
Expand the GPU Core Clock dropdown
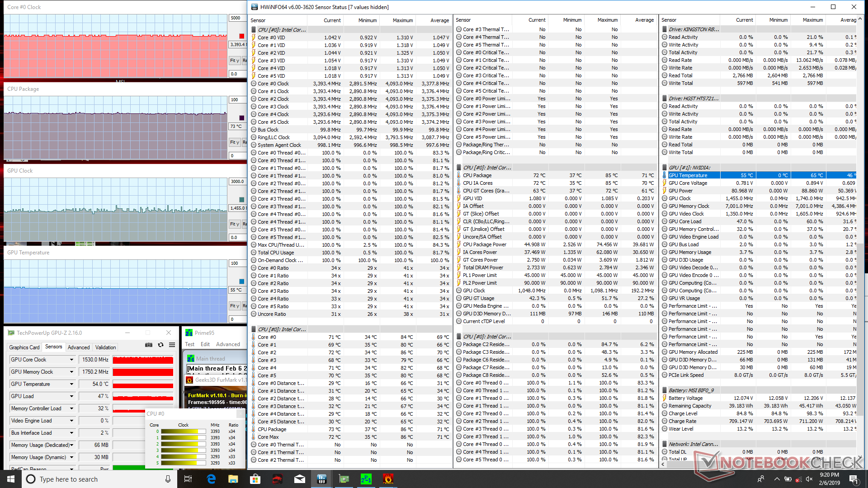(71, 360)
